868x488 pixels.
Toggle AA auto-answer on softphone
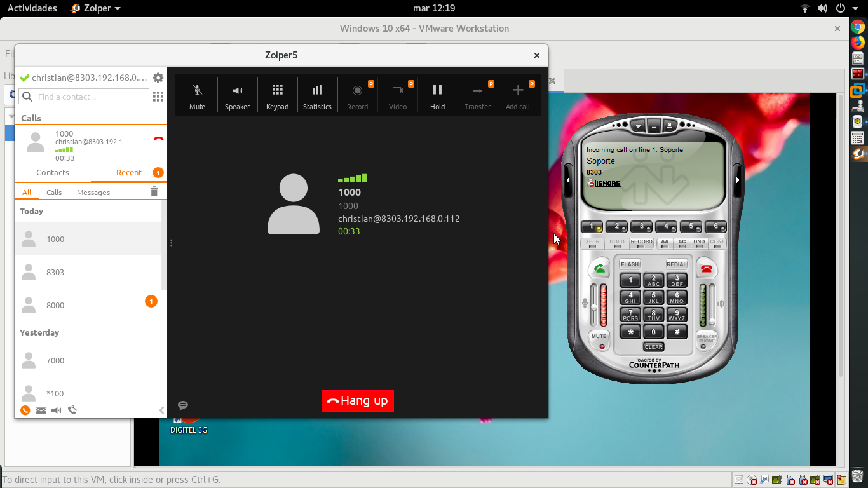(665, 243)
